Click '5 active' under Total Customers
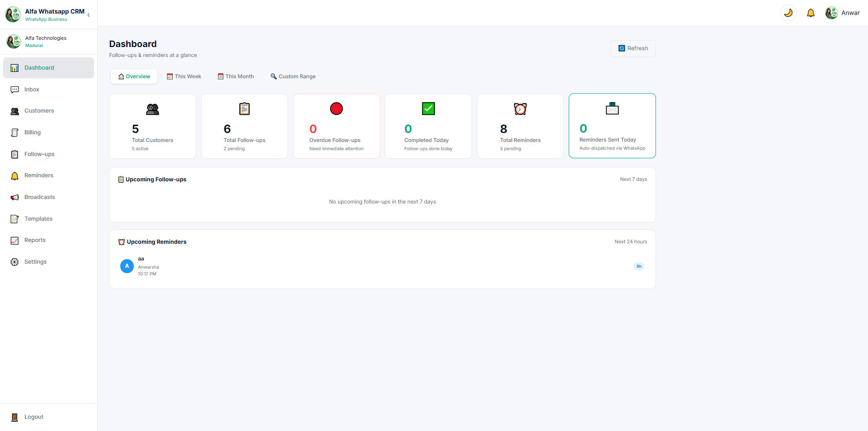The height and width of the screenshot is (431, 868). coord(140,149)
